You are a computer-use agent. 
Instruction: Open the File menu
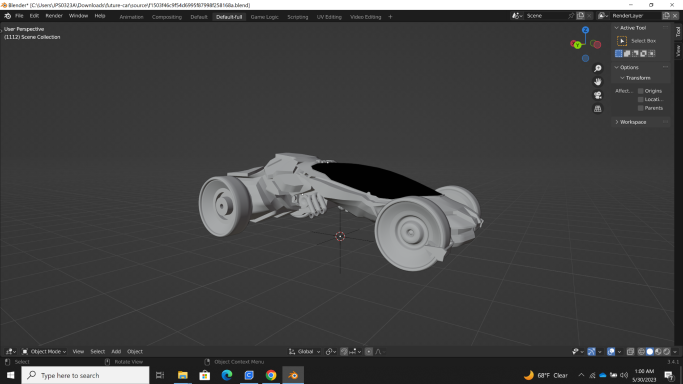19,16
